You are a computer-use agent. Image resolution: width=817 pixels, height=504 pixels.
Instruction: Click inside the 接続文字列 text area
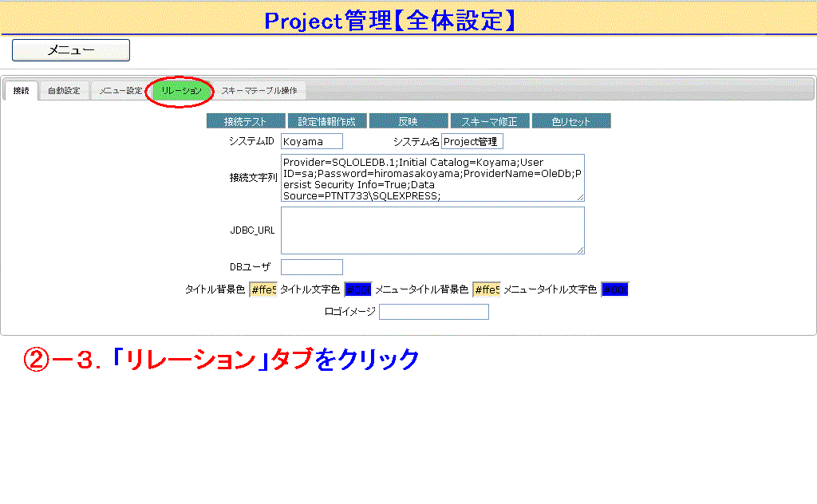tap(432, 177)
